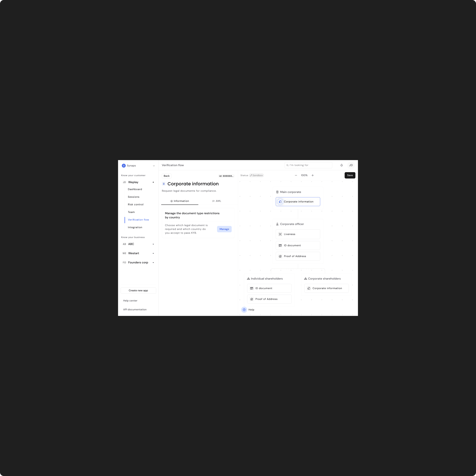Collapse the Weplay app section
The width and height of the screenshot is (476, 476).
[x=153, y=182]
